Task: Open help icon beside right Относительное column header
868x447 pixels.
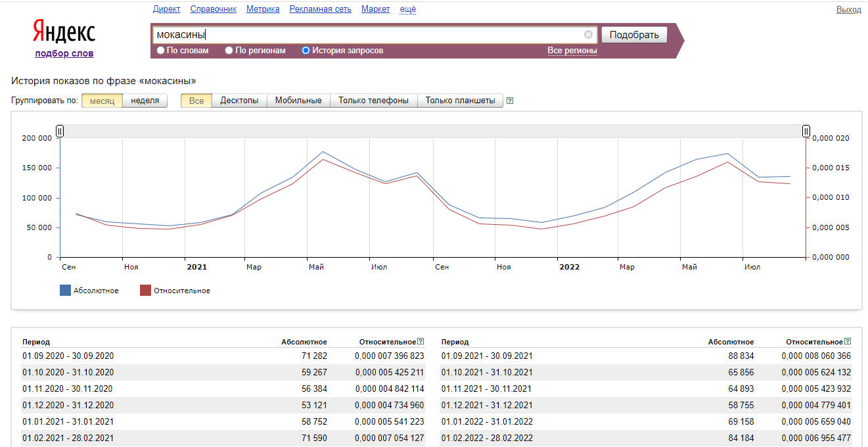Action: point(848,342)
